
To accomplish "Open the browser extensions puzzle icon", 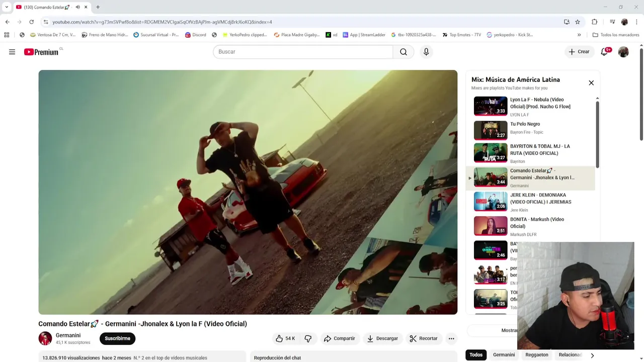I will tap(594, 22).
